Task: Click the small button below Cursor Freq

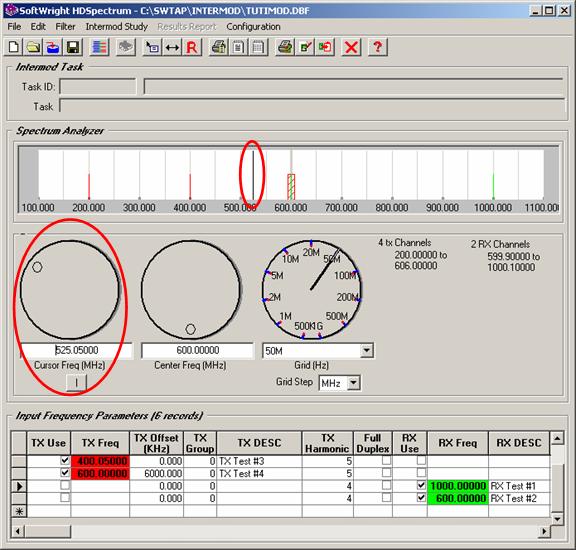Action: click(x=76, y=383)
